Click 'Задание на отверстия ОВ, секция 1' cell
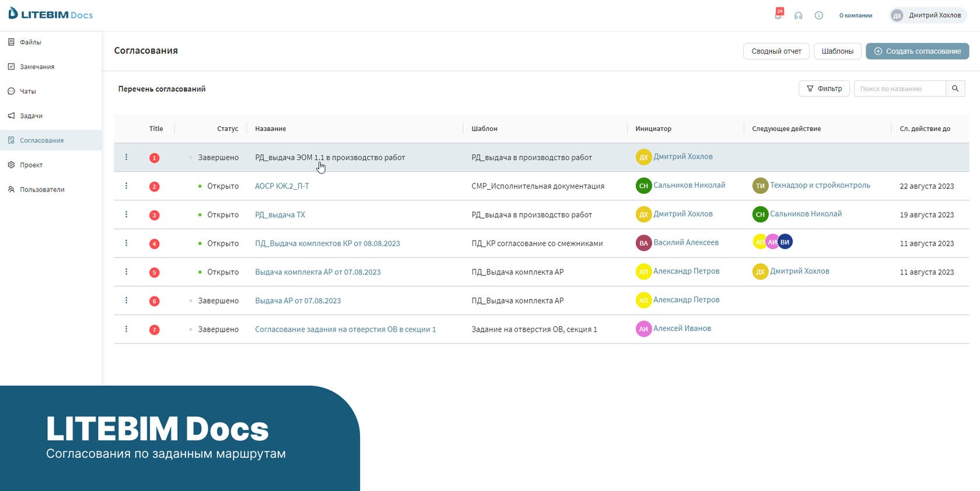The width and height of the screenshot is (980, 491). [x=534, y=329]
